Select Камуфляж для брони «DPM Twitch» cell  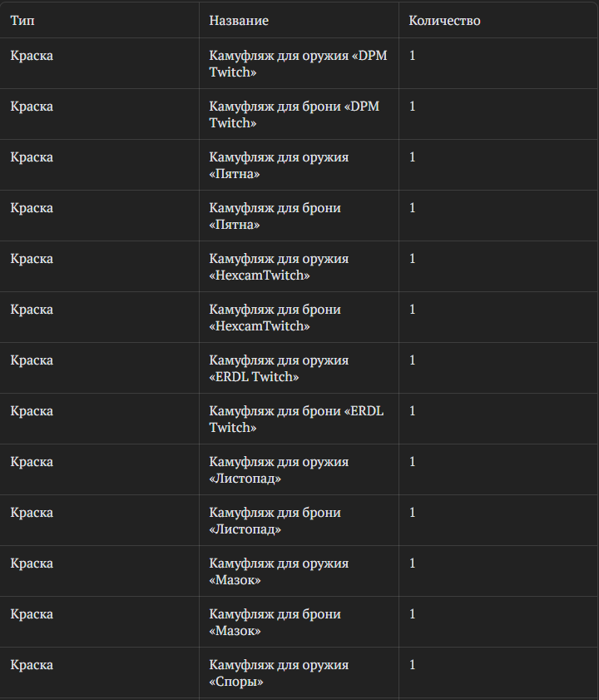coord(295,114)
